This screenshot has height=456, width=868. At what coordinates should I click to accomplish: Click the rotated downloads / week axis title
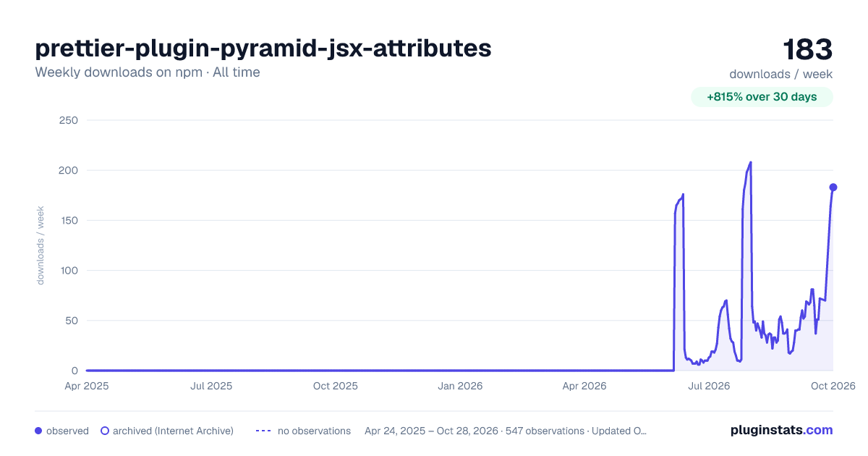pyautogui.click(x=41, y=245)
